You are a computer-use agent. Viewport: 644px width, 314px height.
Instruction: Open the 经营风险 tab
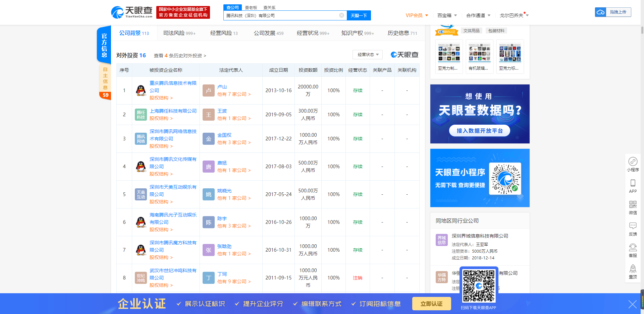coord(224,33)
